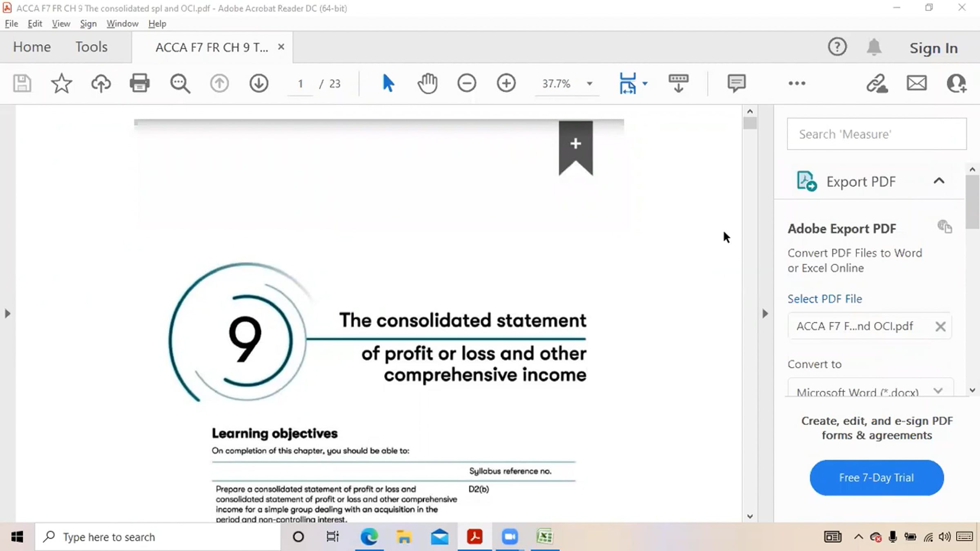This screenshot has width=980, height=551.
Task: Open the more tools ellipsis
Action: (797, 83)
